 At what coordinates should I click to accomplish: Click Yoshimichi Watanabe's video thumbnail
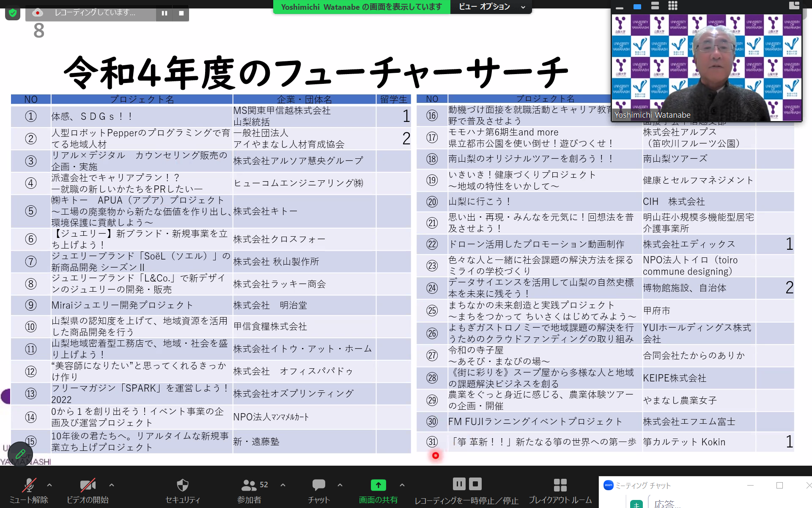(706, 68)
